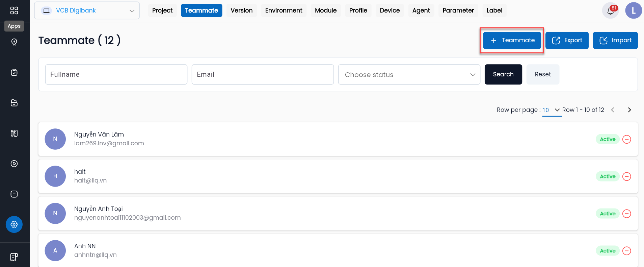Open the settings gear sidebar icon

(x=14, y=224)
